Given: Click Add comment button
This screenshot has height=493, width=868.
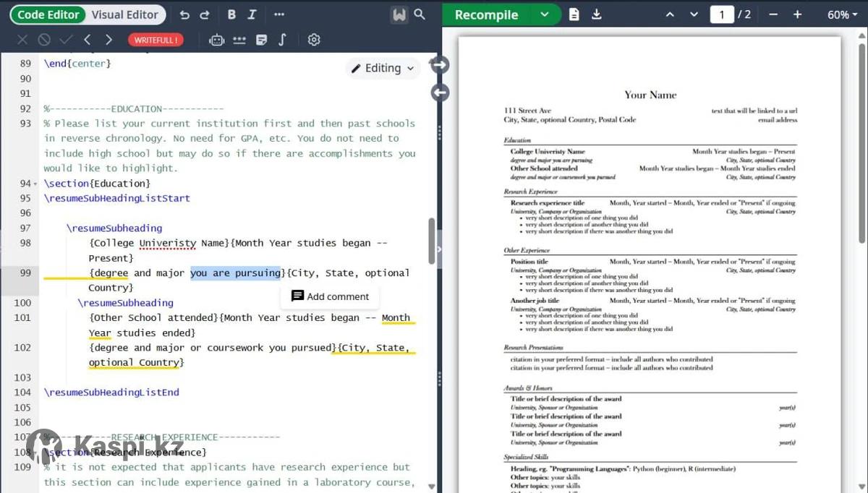Looking at the screenshot, I should pyautogui.click(x=330, y=296).
